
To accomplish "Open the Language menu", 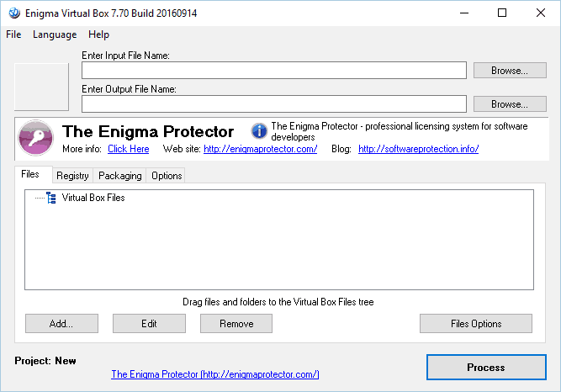I will [x=55, y=34].
